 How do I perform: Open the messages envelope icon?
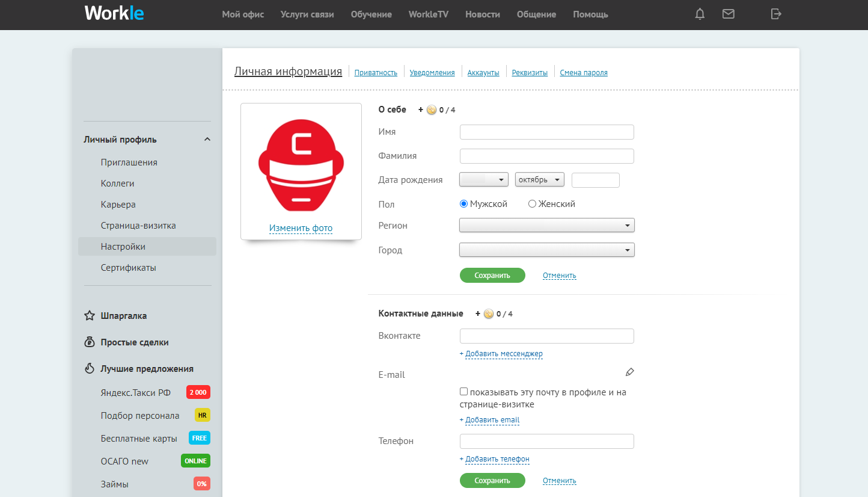click(729, 14)
